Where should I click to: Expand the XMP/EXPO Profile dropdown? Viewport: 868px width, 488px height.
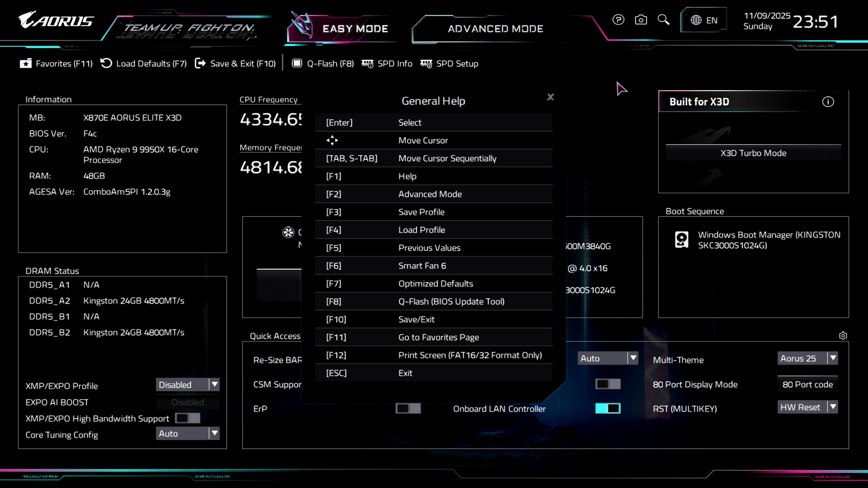[188, 385]
